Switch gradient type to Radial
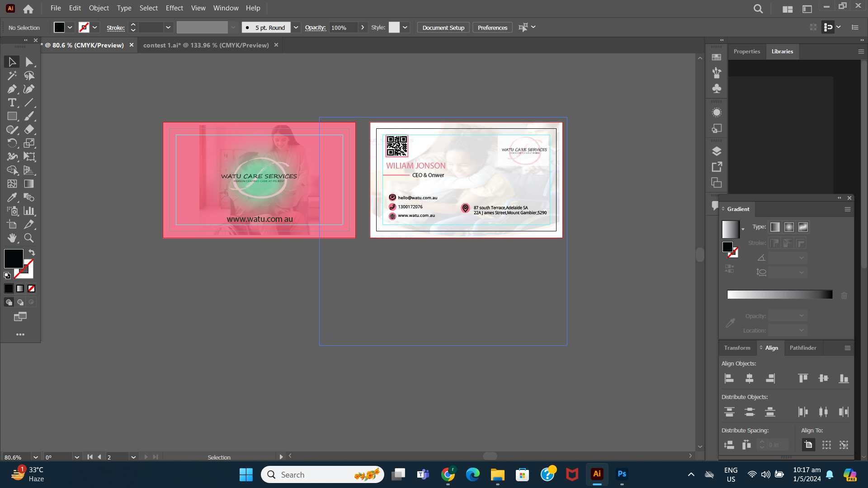The height and width of the screenshot is (488, 868). point(789,227)
